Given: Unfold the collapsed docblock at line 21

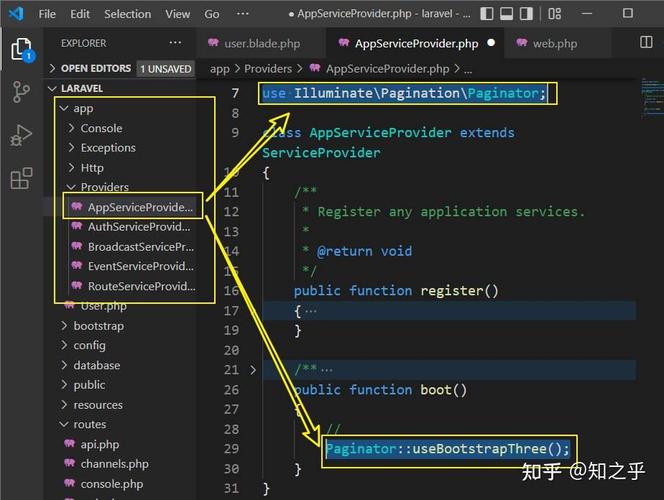Looking at the screenshot, I should click(x=253, y=370).
